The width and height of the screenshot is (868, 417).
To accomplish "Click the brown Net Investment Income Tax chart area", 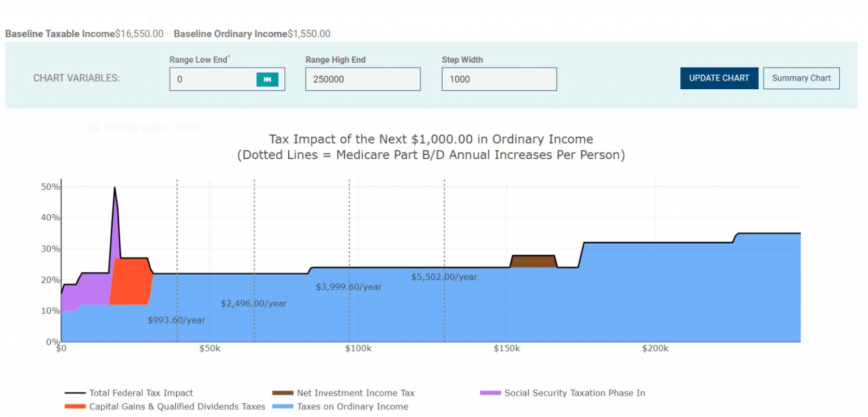I will [x=533, y=261].
